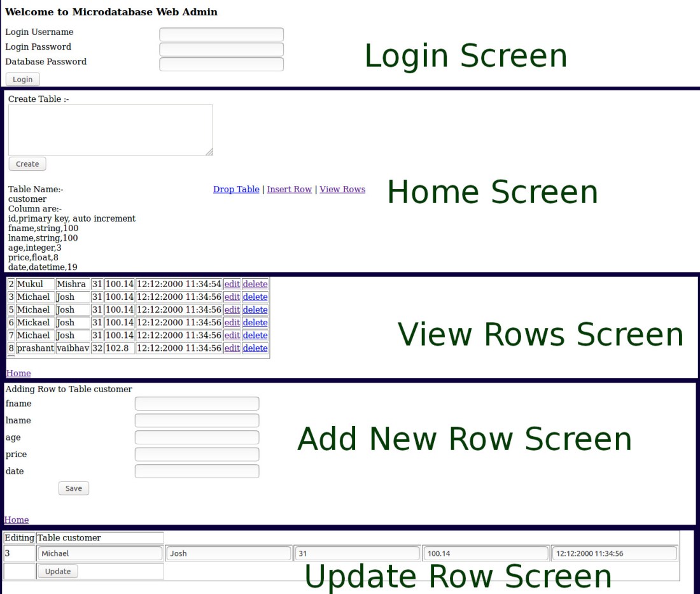Click the Database Password text box

coord(221,64)
